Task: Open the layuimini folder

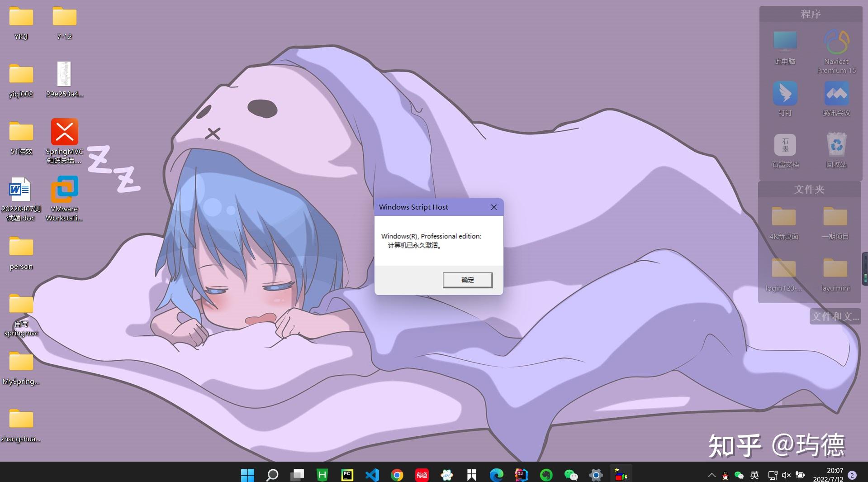Action: (x=835, y=275)
